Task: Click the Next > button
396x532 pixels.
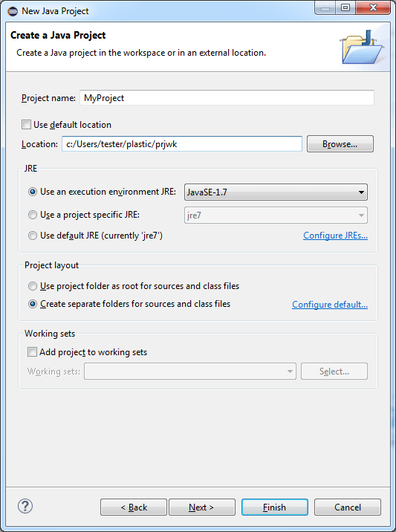Action: (x=202, y=507)
